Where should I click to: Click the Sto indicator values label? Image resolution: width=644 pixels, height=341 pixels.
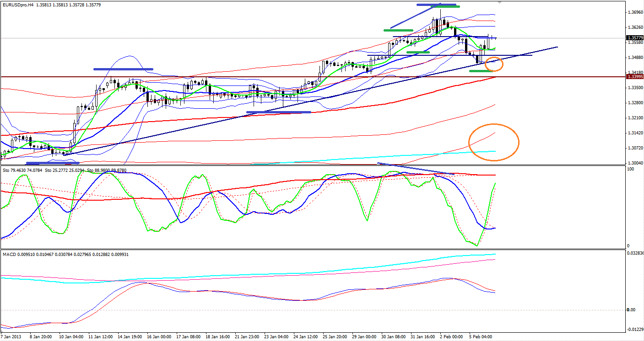(x=65, y=170)
